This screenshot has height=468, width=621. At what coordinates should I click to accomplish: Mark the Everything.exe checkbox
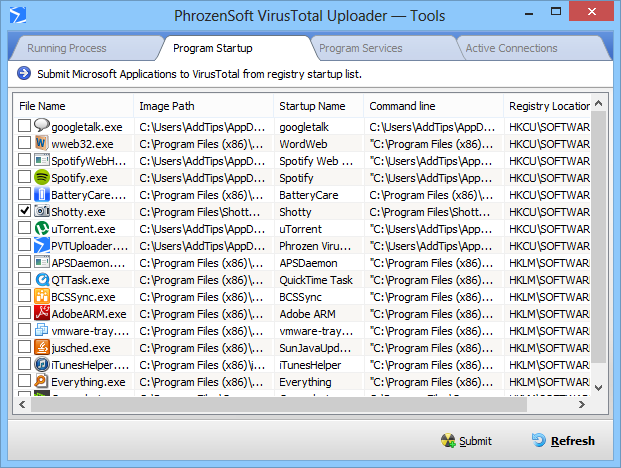tap(25, 381)
